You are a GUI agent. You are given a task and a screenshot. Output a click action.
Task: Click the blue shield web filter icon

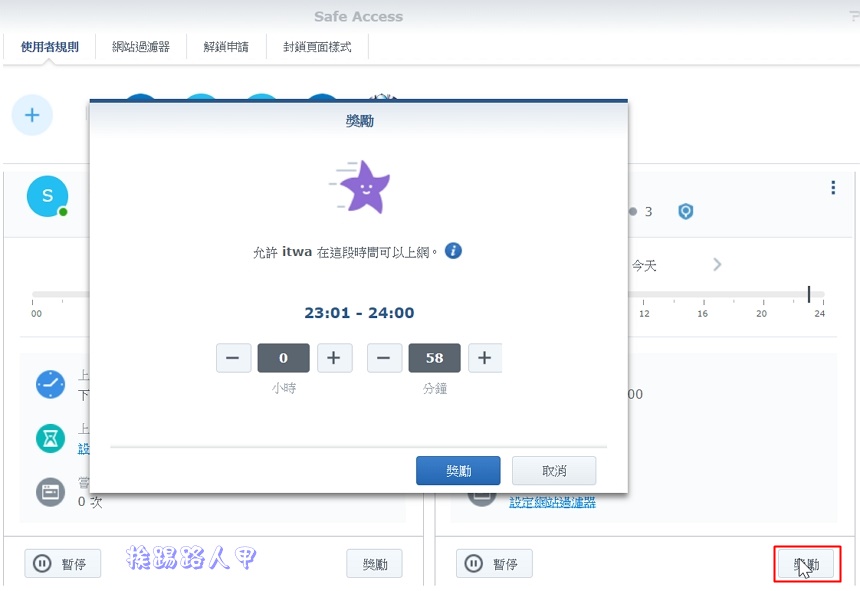pos(686,211)
